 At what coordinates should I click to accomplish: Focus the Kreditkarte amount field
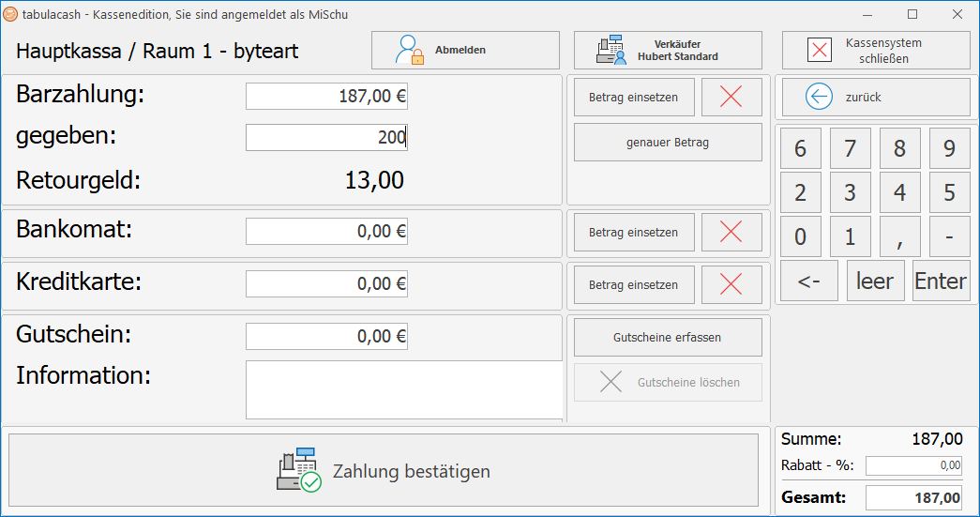tap(326, 283)
